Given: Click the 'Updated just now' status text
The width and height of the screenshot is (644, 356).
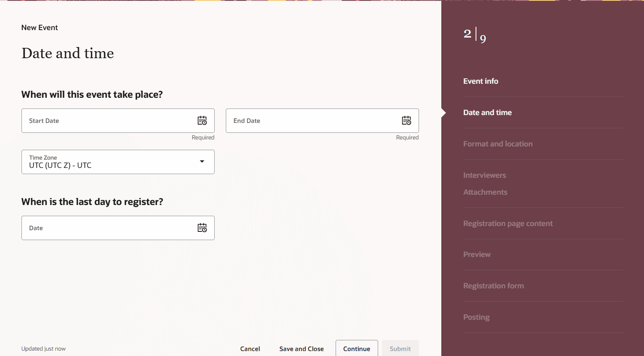Looking at the screenshot, I should pyautogui.click(x=43, y=349).
